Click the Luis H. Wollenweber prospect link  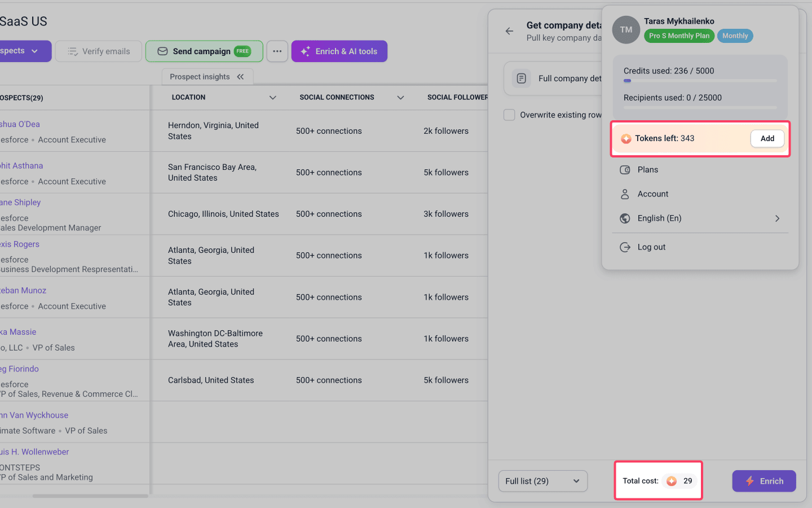tap(34, 452)
